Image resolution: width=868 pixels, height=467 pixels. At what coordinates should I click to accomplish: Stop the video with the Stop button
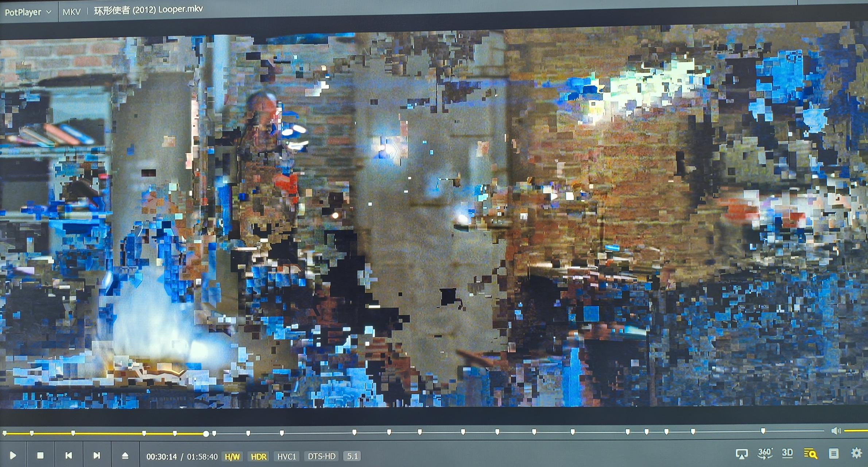(x=40, y=455)
